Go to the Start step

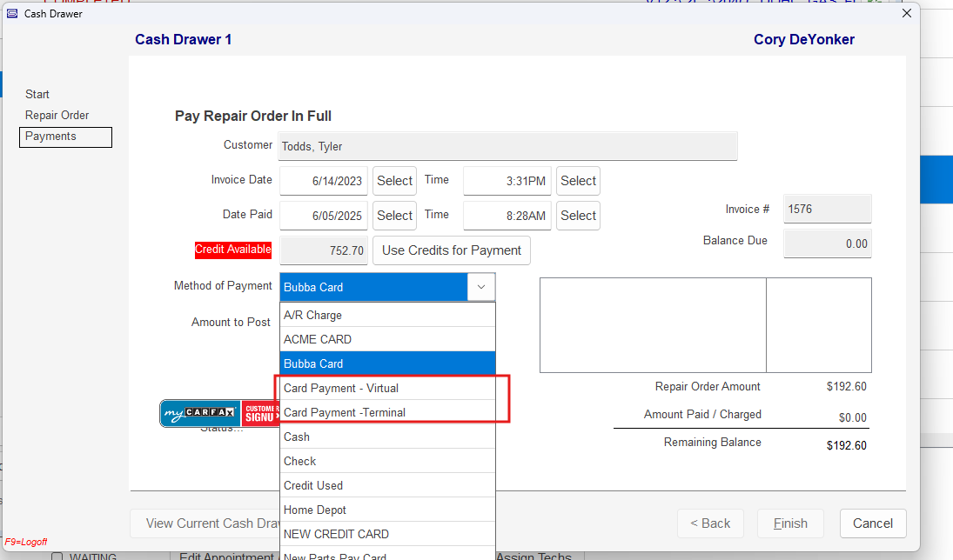point(37,94)
